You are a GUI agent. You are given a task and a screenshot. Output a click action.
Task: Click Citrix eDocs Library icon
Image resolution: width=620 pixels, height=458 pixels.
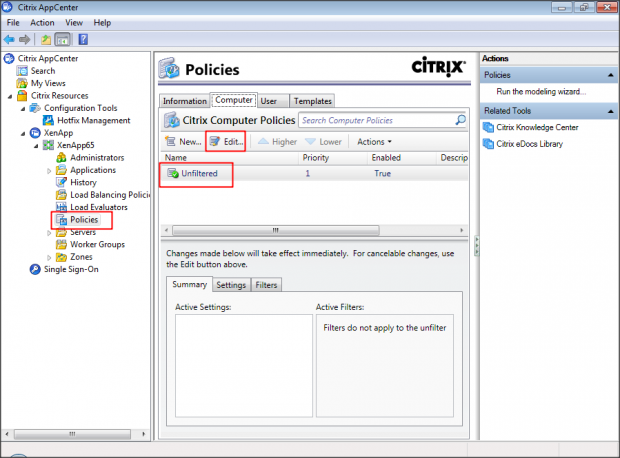coord(488,144)
